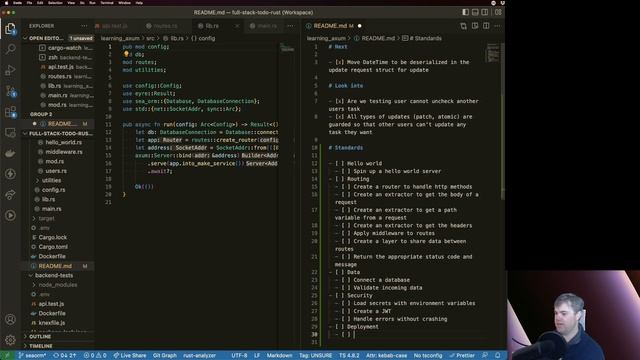
Task: Open notifications bell in status bar
Action: click(498, 356)
